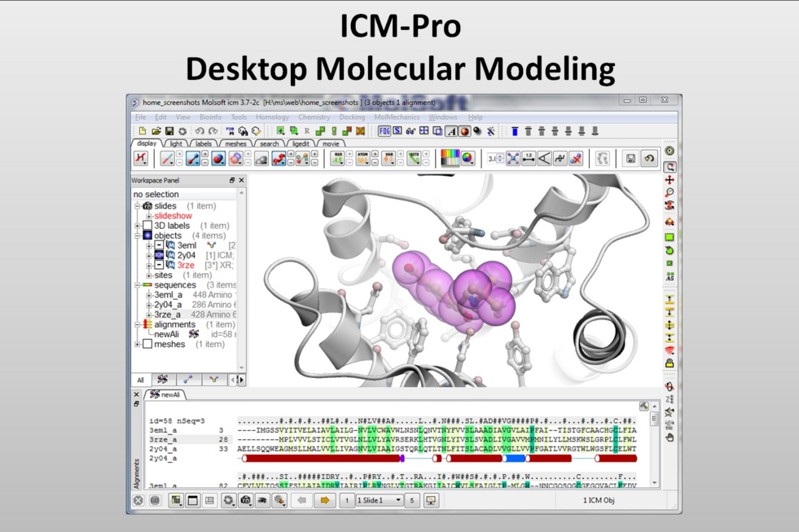Go to previous slide with gray arrow
Screen dimensions: 799x532
[x=301, y=500]
